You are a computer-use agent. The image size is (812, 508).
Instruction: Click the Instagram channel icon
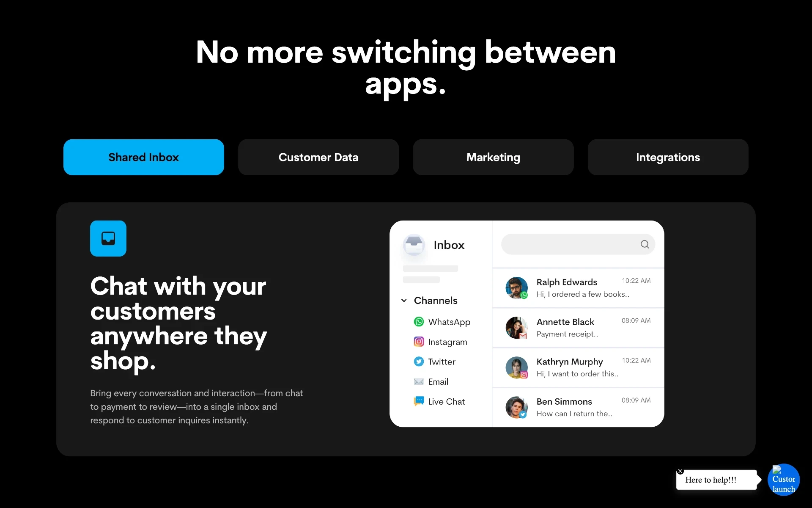(x=419, y=342)
